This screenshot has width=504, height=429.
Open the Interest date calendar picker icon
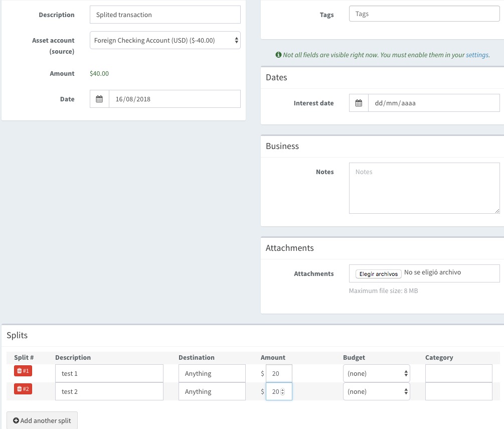click(x=359, y=103)
